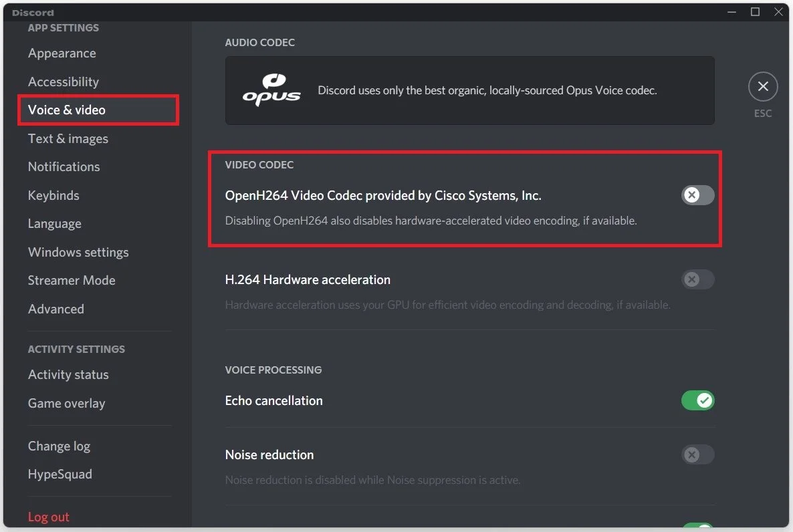The width and height of the screenshot is (793, 532).
Task: Click Noise suppression active notice text
Action: (372, 480)
